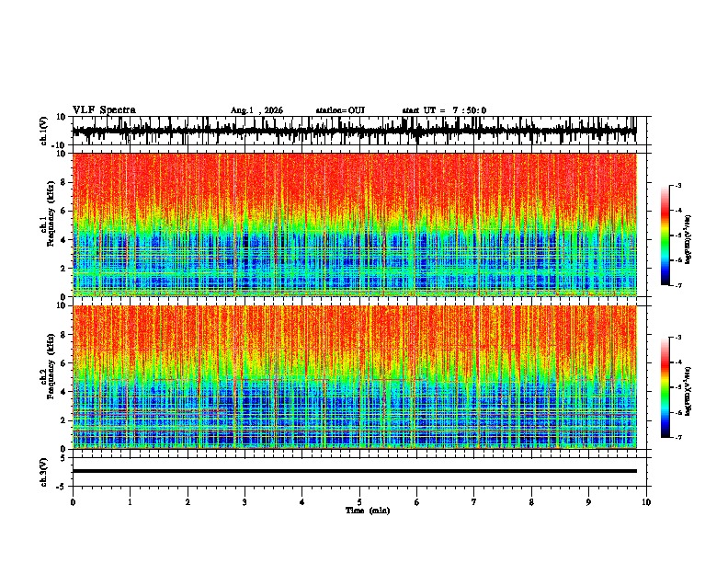Click the "Aug.1 , 2026" date label
This screenshot has width=728, height=563.
pos(256,110)
